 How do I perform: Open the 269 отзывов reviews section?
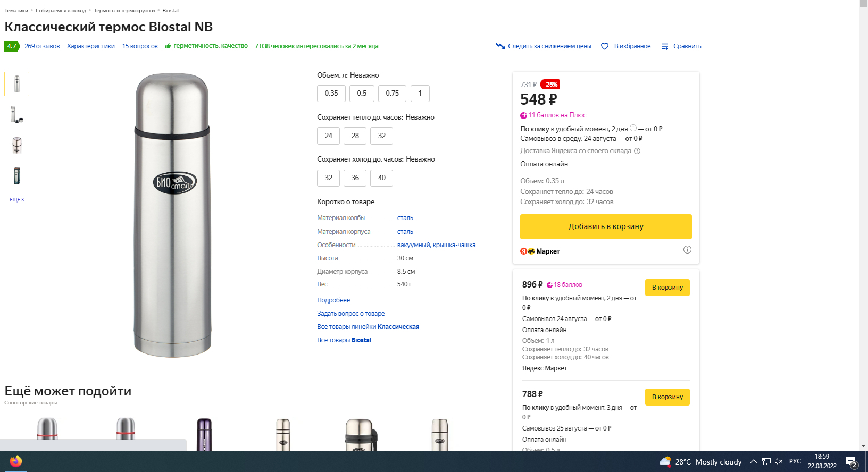(42, 46)
